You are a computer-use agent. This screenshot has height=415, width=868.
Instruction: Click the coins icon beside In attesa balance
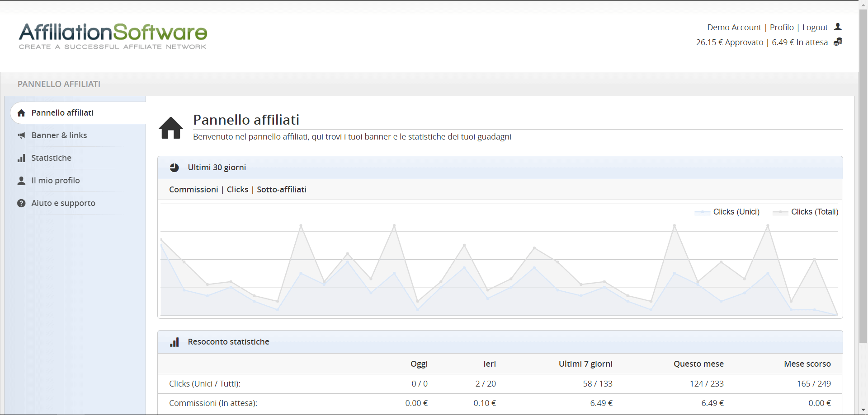[838, 42]
